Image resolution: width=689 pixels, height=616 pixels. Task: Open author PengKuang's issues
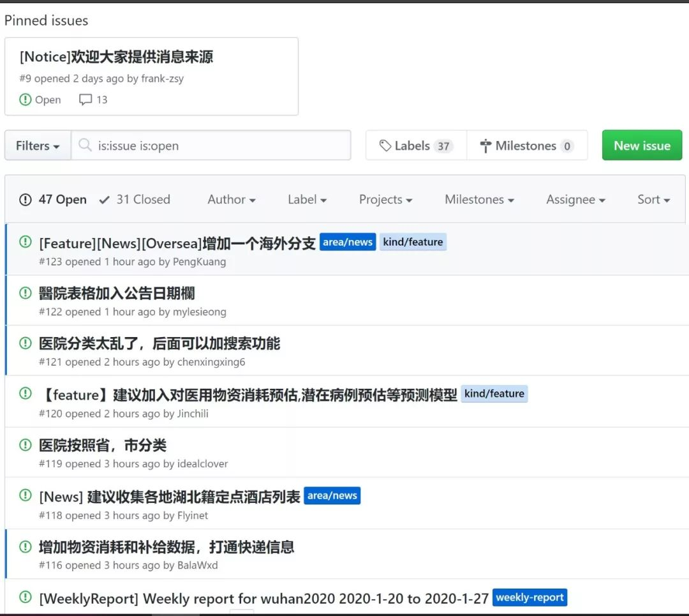point(200,262)
